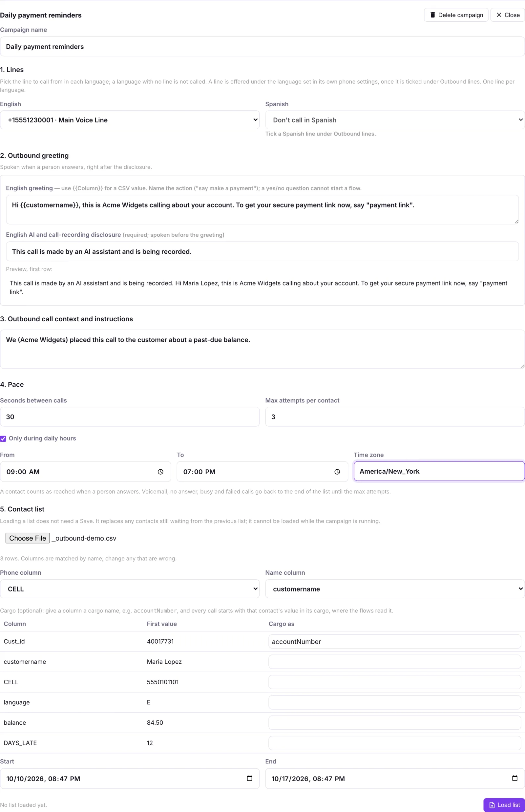Open the Start date calendar icon
This screenshot has width=525, height=812.
tap(250, 778)
